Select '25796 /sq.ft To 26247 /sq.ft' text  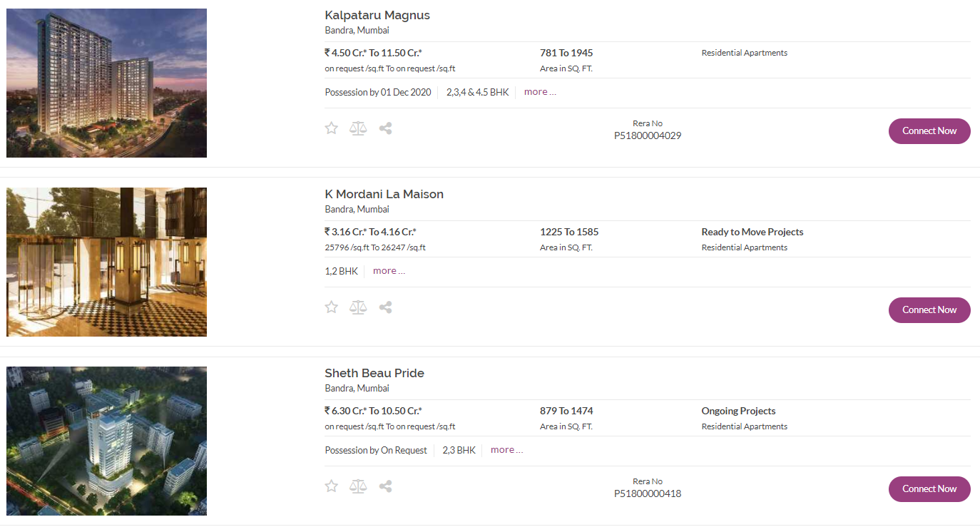click(375, 247)
